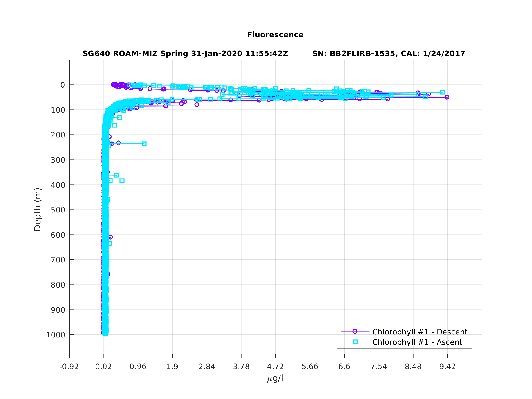This screenshot has width=532, height=399.
Task: Click the purple circle marker near 610 m depth
Action: click(x=110, y=237)
